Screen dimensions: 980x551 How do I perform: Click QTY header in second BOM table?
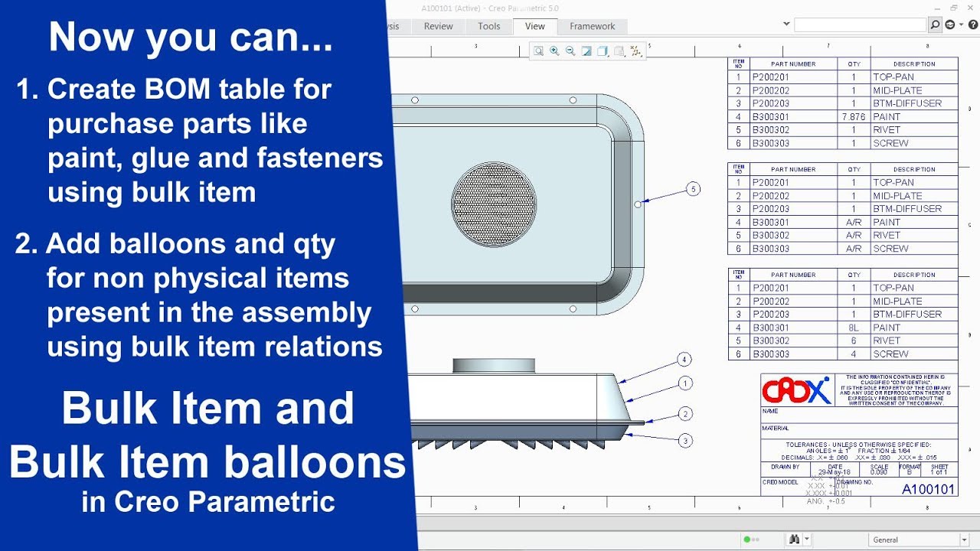tap(854, 170)
